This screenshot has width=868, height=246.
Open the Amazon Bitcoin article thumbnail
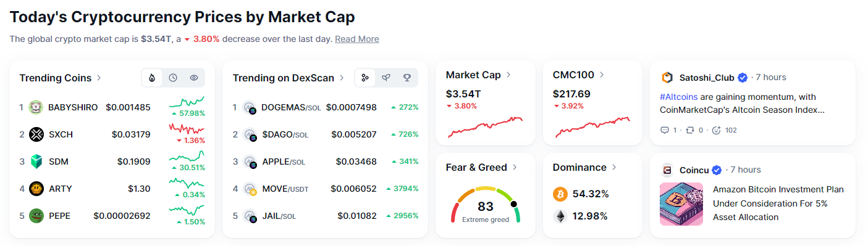[681, 203]
